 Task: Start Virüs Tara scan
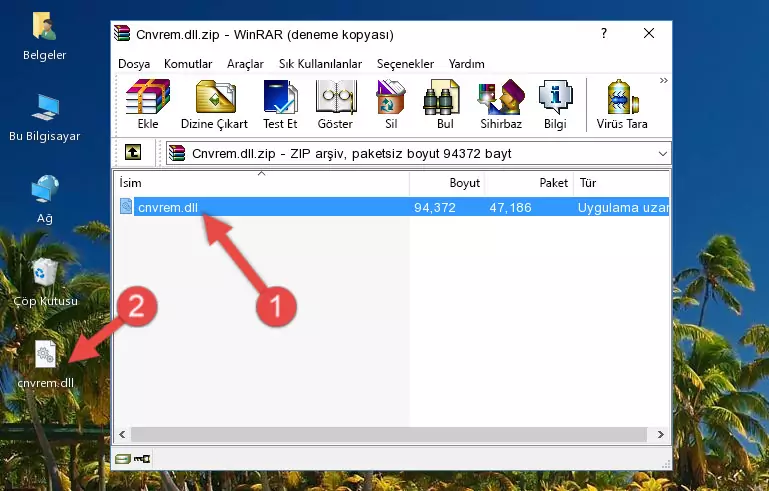(x=622, y=104)
